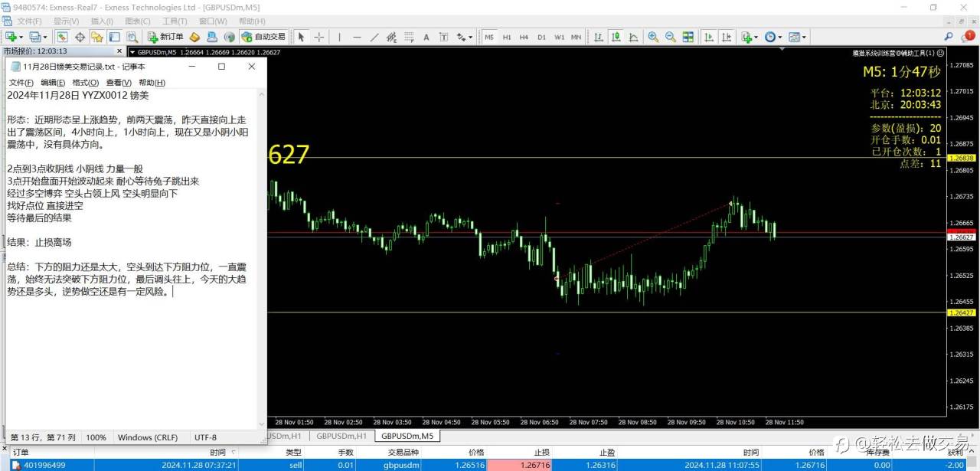
Task: Tile chart windows icon
Action: tap(688, 37)
